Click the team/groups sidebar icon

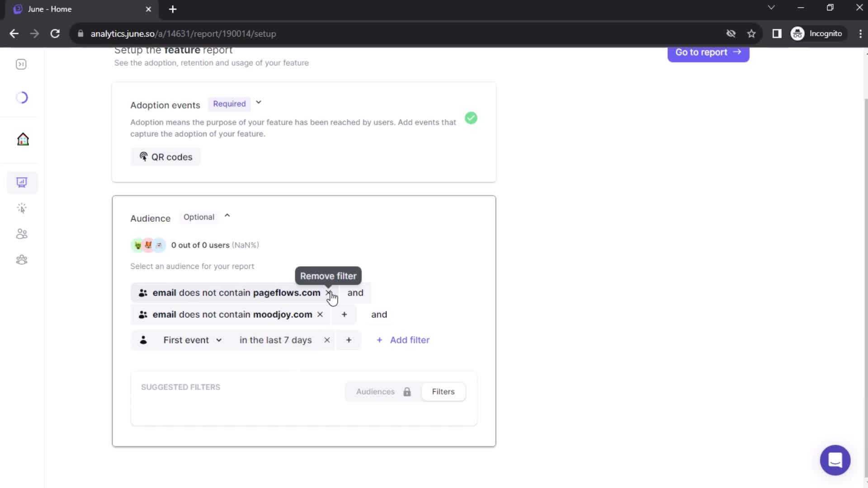pyautogui.click(x=22, y=259)
